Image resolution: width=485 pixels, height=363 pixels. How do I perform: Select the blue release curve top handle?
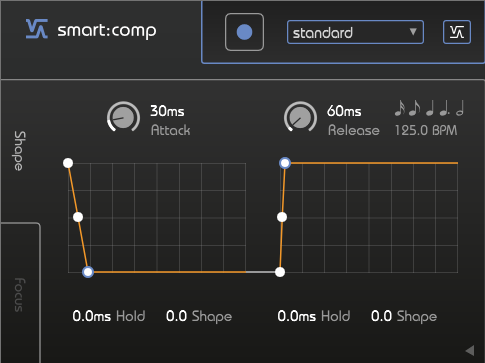click(x=285, y=163)
